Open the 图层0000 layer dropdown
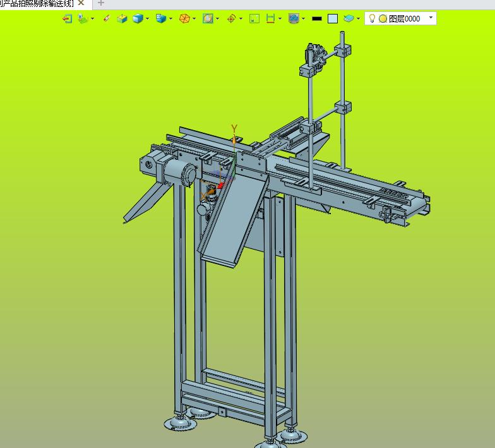495x448 pixels. pos(431,18)
